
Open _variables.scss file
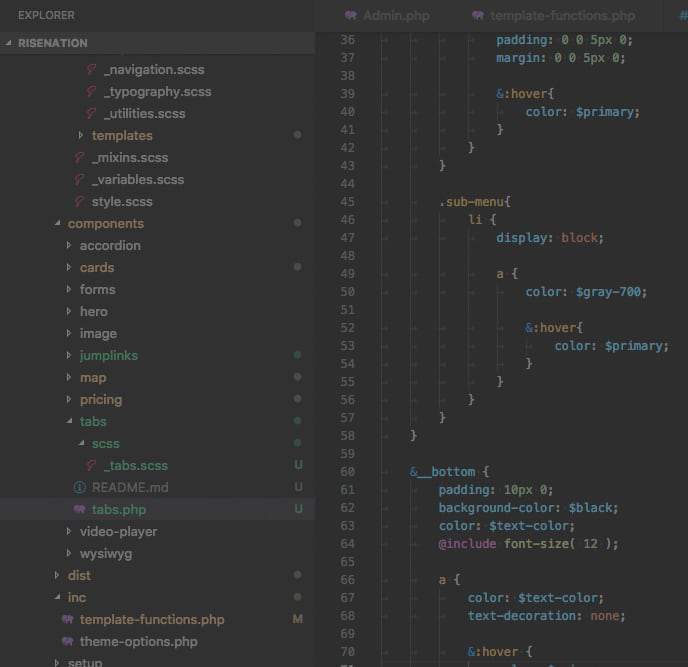point(138,179)
